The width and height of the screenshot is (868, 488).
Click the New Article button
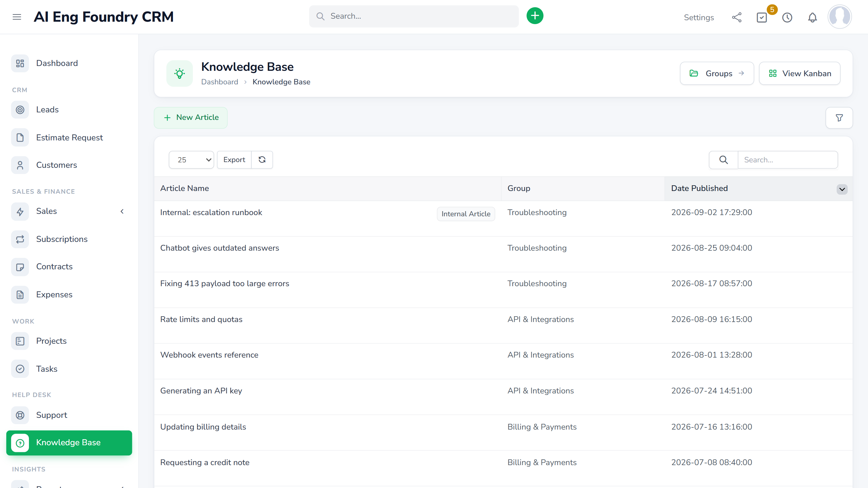191,117
